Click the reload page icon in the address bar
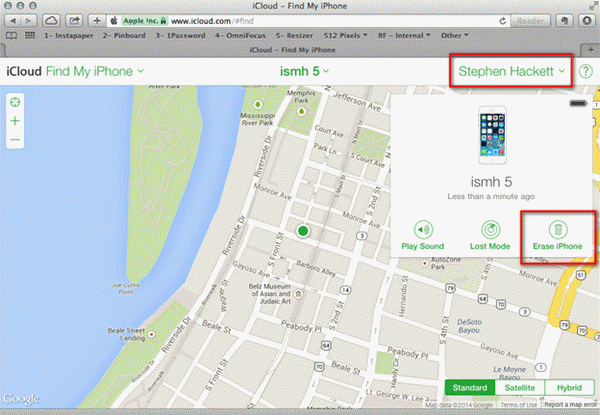Image resolution: width=600 pixels, height=415 pixels. point(503,21)
